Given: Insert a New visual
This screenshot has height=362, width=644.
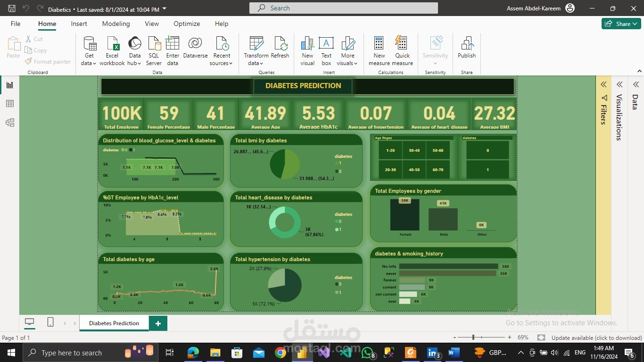Looking at the screenshot, I should (307, 51).
